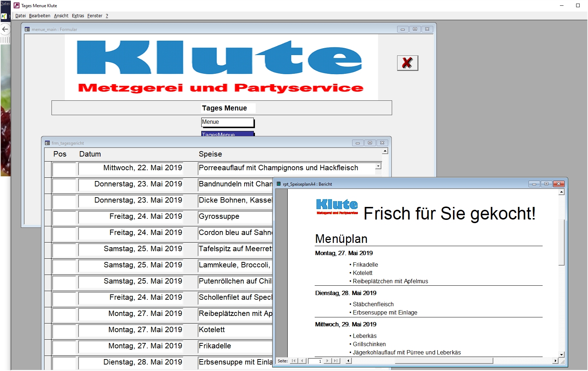The width and height of the screenshot is (588, 371).
Task: Open the Fenster menu
Action: click(x=95, y=16)
